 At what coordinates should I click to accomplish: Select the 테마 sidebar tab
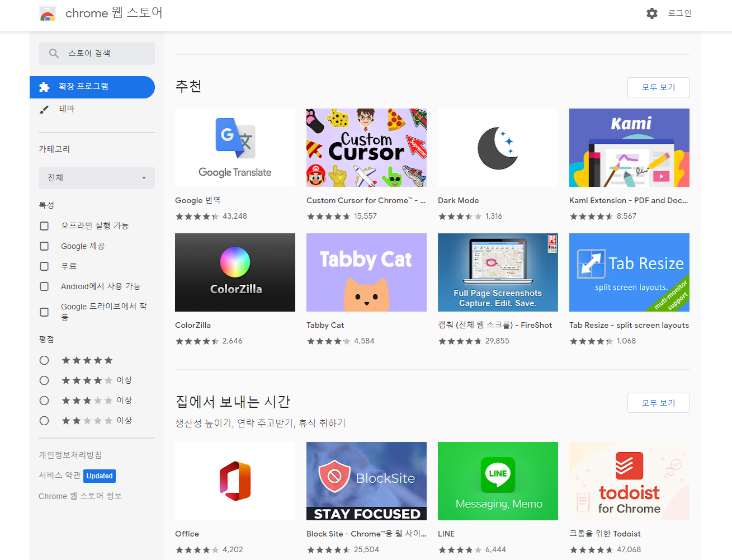(x=92, y=109)
